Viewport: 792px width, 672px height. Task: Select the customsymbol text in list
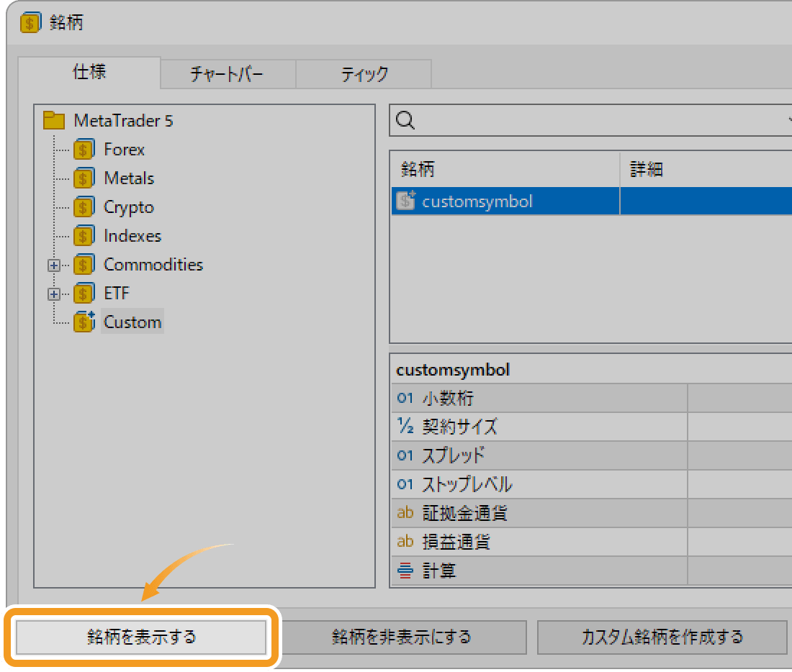(x=477, y=201)
